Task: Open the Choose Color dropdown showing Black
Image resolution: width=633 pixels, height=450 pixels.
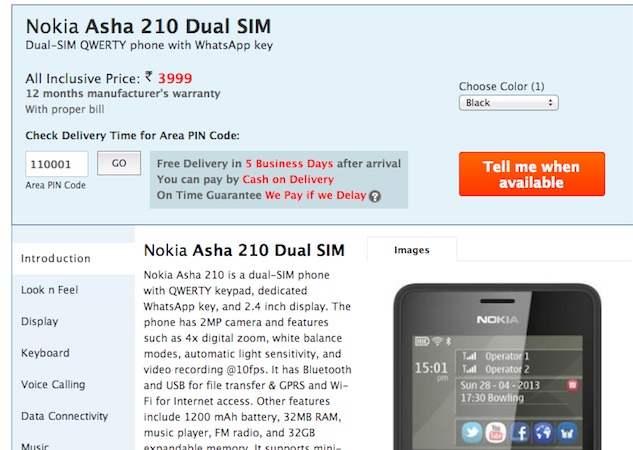Action: (509, 103)
